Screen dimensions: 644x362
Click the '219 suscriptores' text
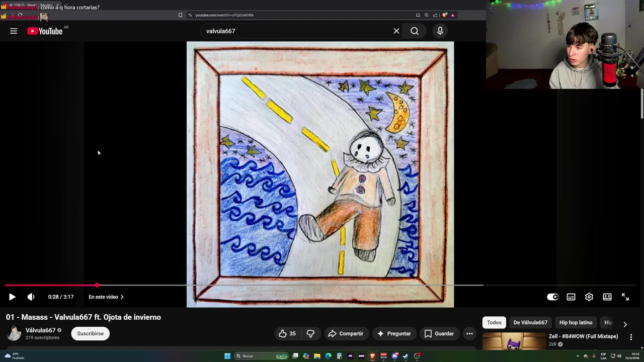pos(42,338)
